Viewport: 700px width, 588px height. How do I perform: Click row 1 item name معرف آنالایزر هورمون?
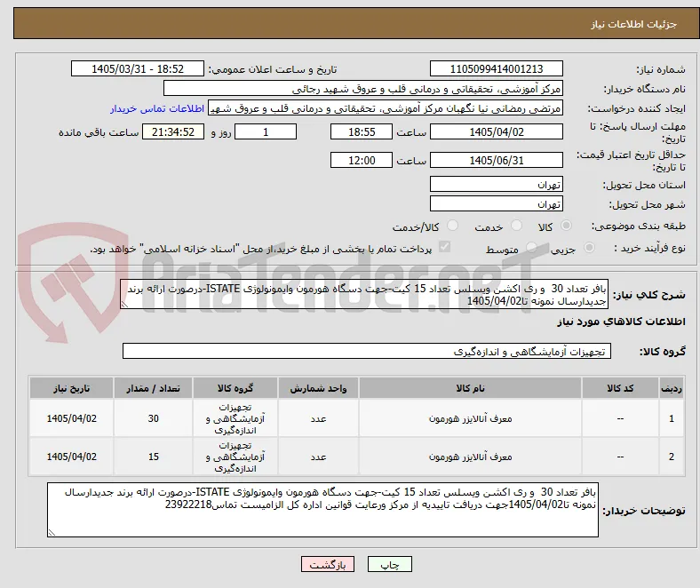470,418
